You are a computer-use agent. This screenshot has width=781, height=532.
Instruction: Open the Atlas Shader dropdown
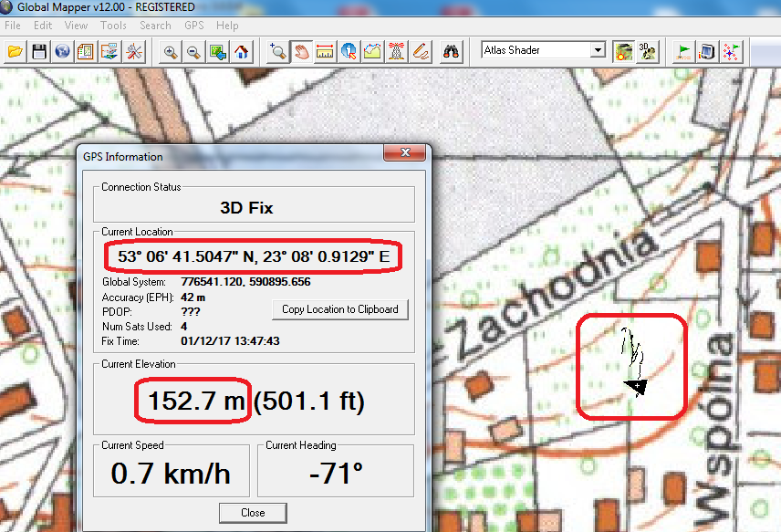599,50
